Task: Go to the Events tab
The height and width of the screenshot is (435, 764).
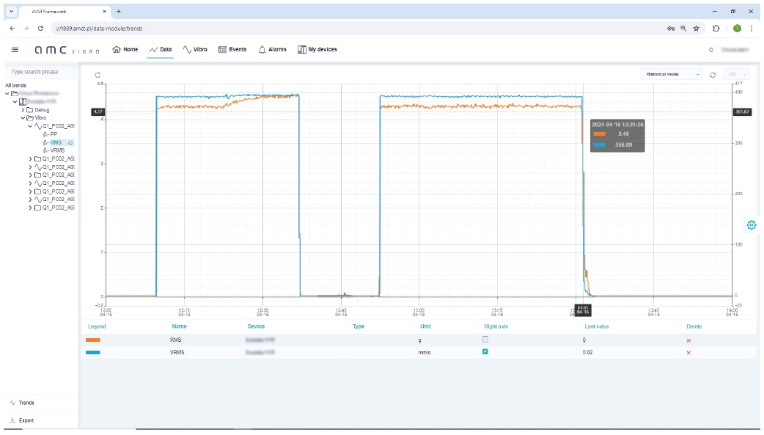Action: point(232,49)
